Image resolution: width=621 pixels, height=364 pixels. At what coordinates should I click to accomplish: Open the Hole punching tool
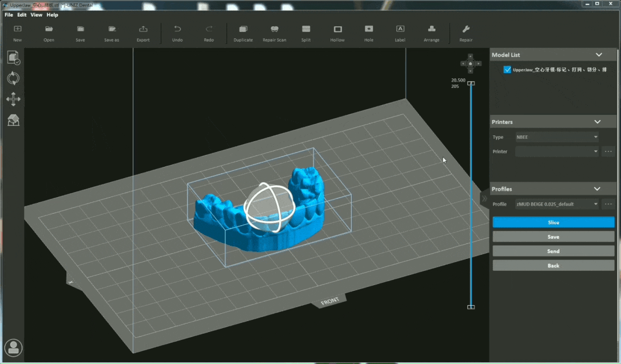[369, 30]
